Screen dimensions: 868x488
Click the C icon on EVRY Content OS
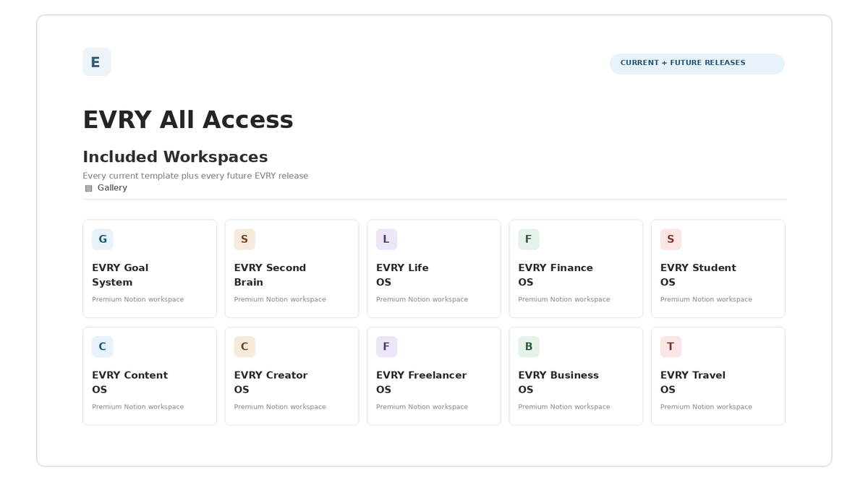tap(103, 346)
